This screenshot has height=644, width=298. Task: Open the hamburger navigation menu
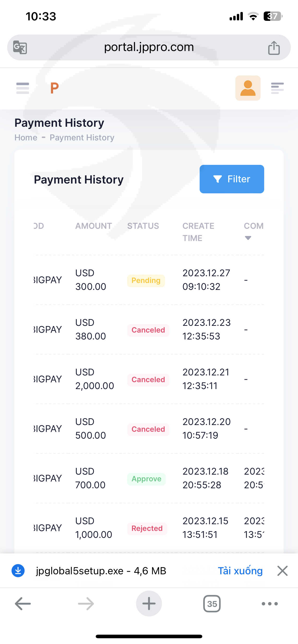pos(23,88)
